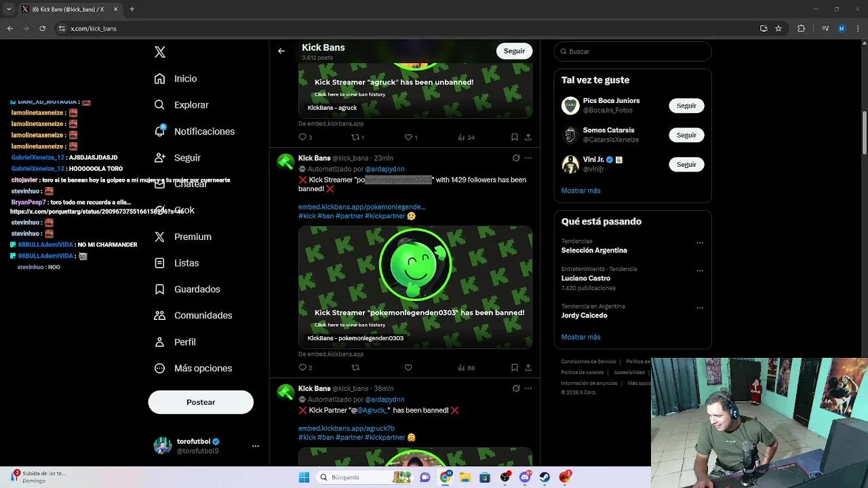Repost the pokemonlegenden0303 ban post
This screenshot has height=488, width=868.
355,367
